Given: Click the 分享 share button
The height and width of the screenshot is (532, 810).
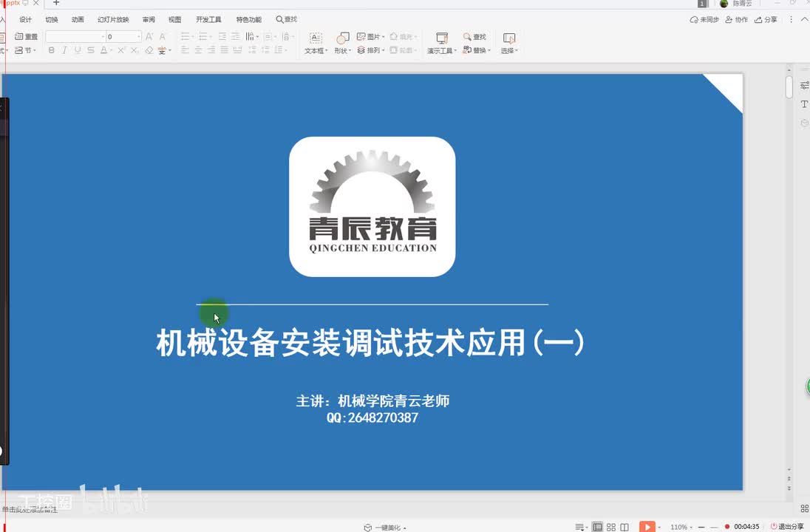Looking at the screenshot, I should tap(766, 20).
